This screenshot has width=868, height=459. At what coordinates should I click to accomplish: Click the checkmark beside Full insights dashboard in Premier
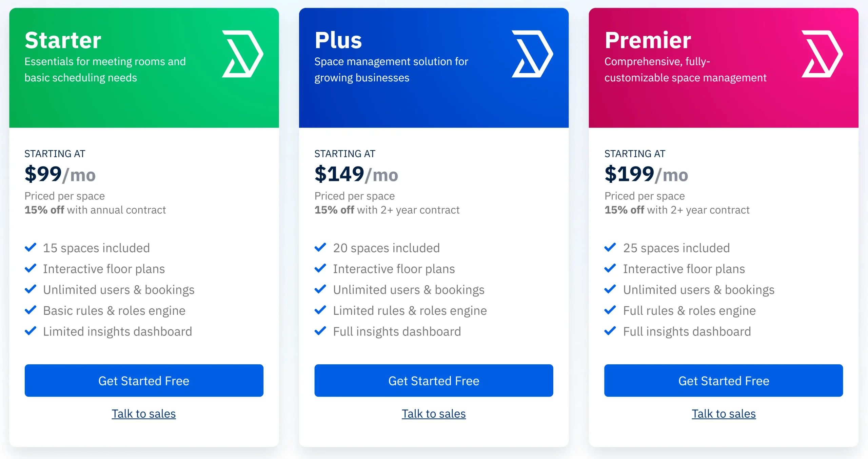point(610,331)
